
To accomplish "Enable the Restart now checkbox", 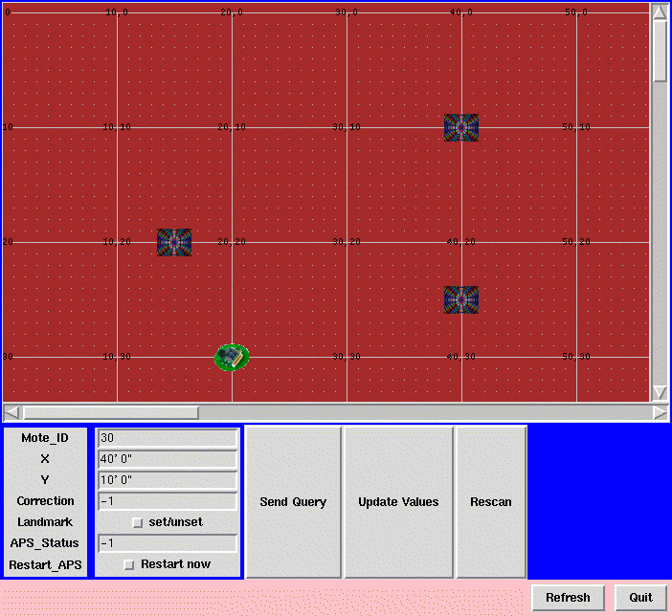I will [129, 564].
